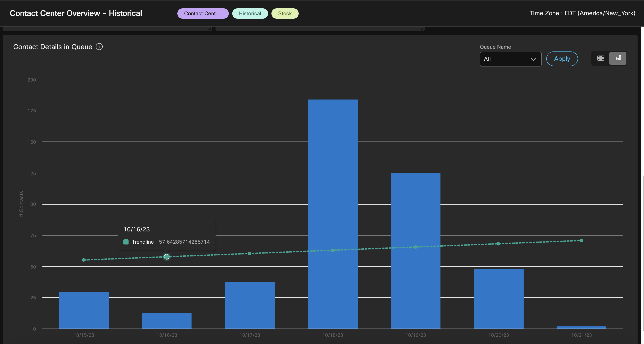This screenshot has width=644, height=344.
Task: Collapse the top left panel using its corner handle
Action: [x=209, y=29]
